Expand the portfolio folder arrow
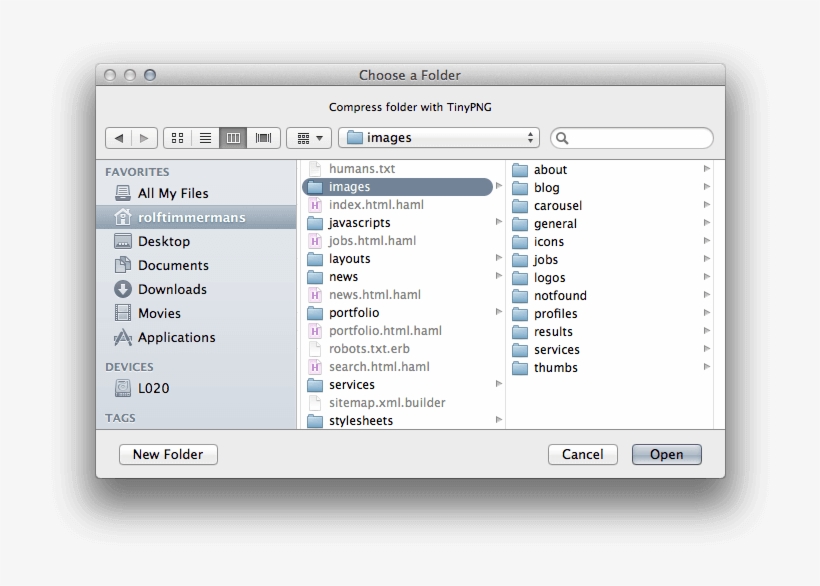This screenshot has width=820, height=586. click(x=498, y=312)
